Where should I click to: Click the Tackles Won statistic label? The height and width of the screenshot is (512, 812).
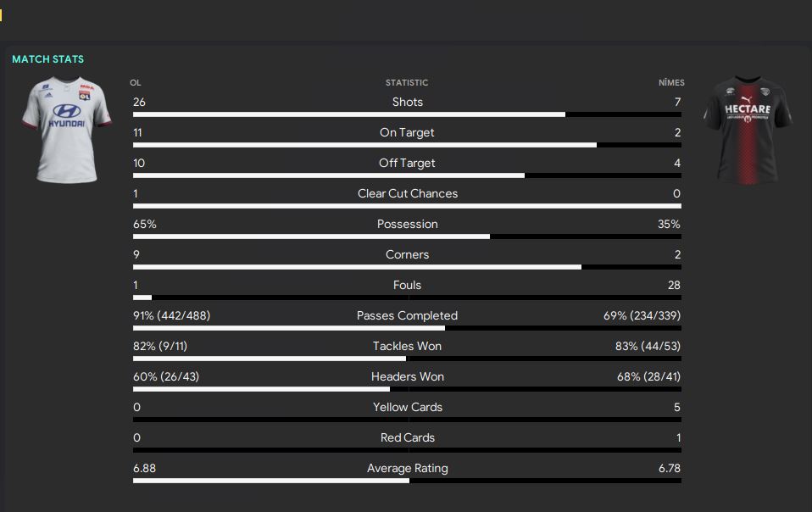point(407,346)
